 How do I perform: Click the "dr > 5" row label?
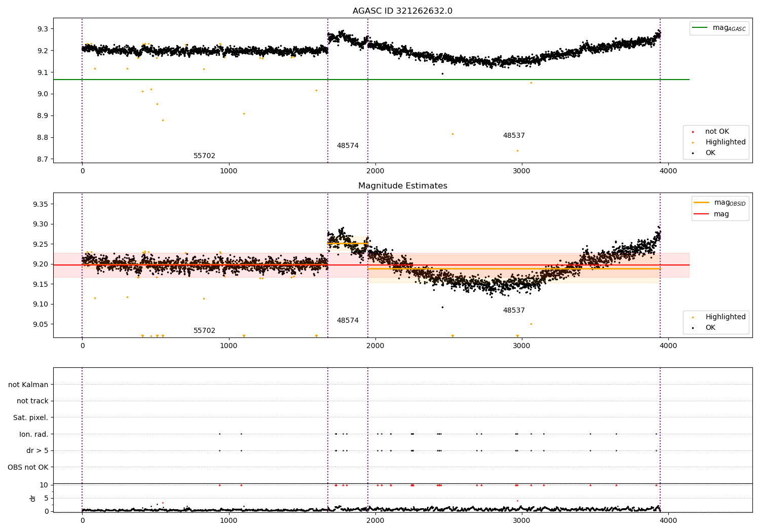tap(37, 451)
